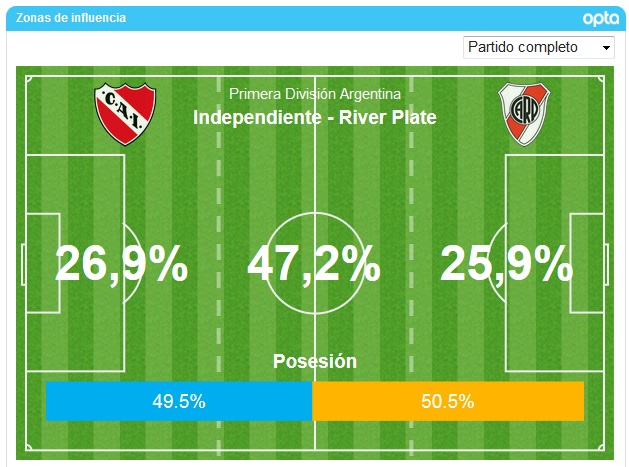Select the orange 50.5% possession bar

[x=448, y=401]
